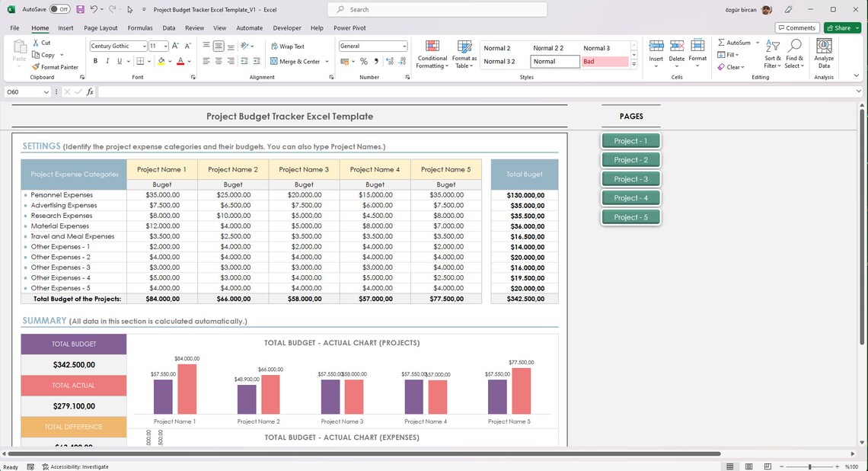Expand the font name Century Gothic dropdown
The height and width of the screenshot is (471, 868).
click(x=144, y=46)
